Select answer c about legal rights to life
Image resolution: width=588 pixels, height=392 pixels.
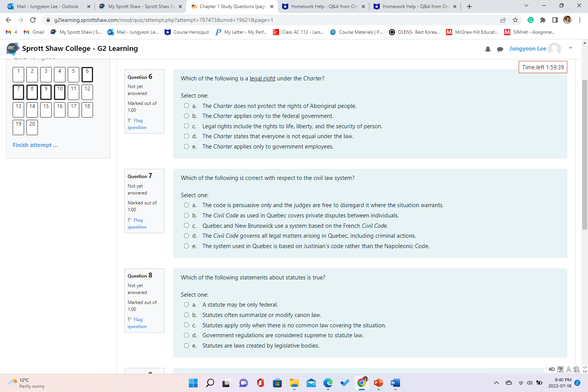(x=186, y=126)
